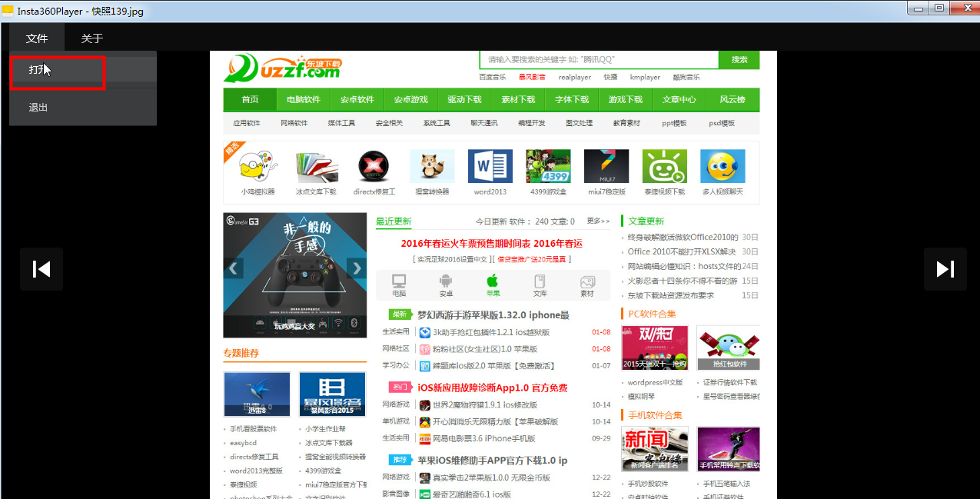Select the 风云榜 nav tab
The width and height of the screenshot is (980, 499).
click(733, 100)
